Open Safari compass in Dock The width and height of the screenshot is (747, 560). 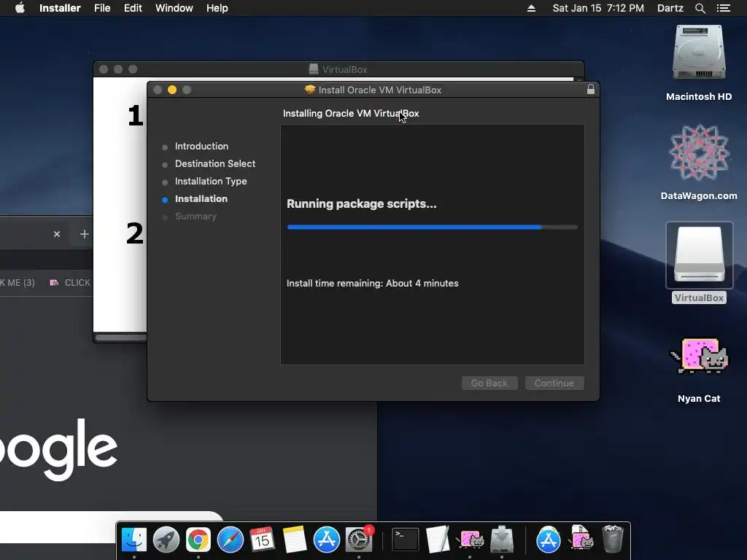pos(230,540)
